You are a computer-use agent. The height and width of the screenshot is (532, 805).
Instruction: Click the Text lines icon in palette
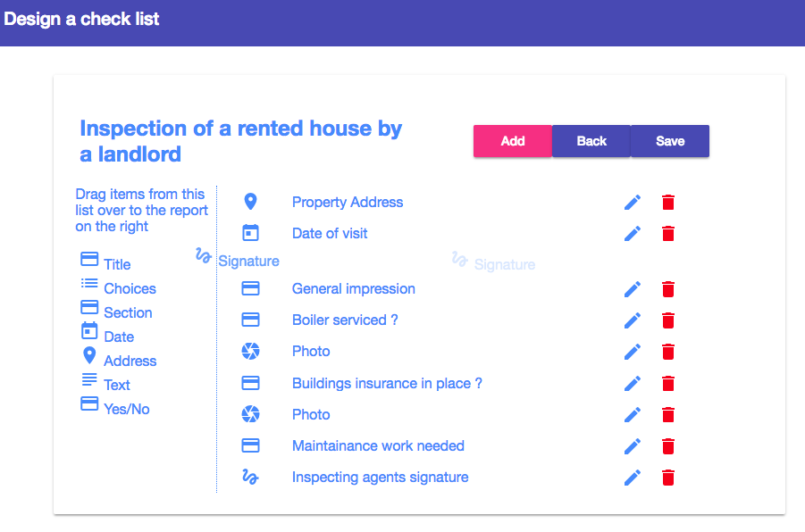click(89, 379)
